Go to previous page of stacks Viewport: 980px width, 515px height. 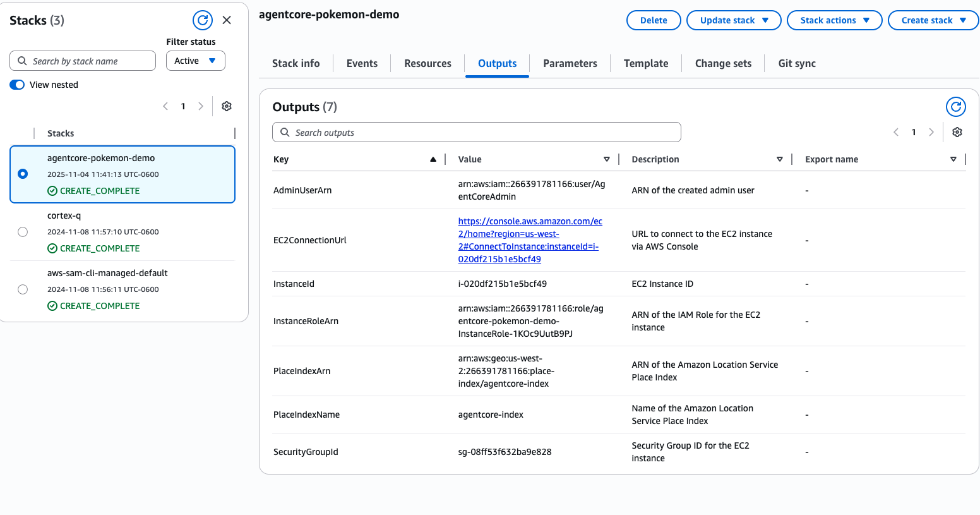[x=165, y=106]
